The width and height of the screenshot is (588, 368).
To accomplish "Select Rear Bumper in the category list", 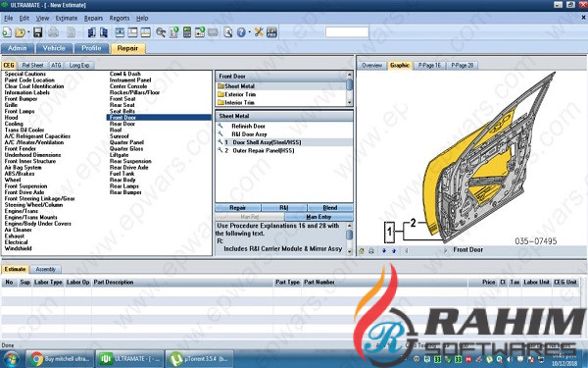I will [125, 192].
